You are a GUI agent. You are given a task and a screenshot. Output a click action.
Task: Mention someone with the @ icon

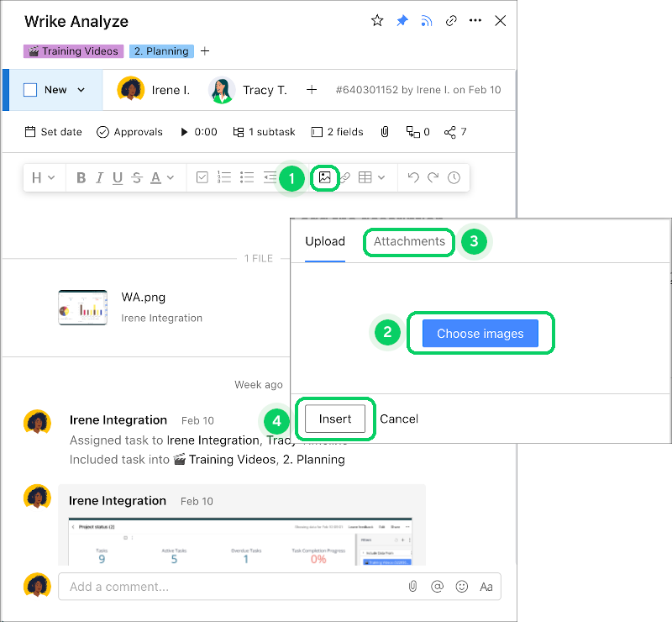(x=437, y=587)
